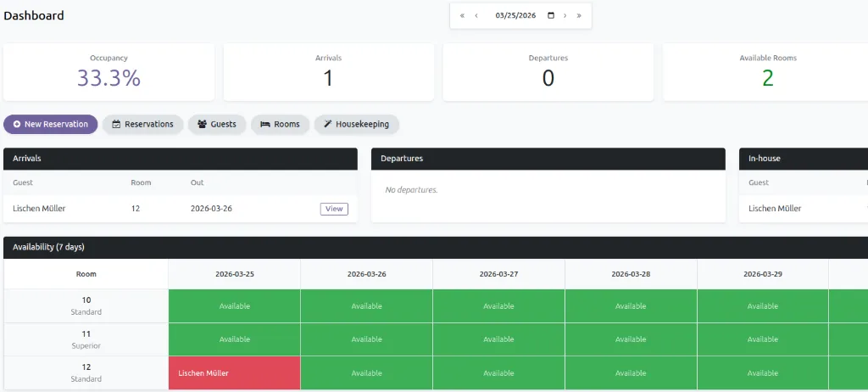Click the Occupancy 33.3% card
The width and height of the screenshot is (868, 392).
pos(108,72)
